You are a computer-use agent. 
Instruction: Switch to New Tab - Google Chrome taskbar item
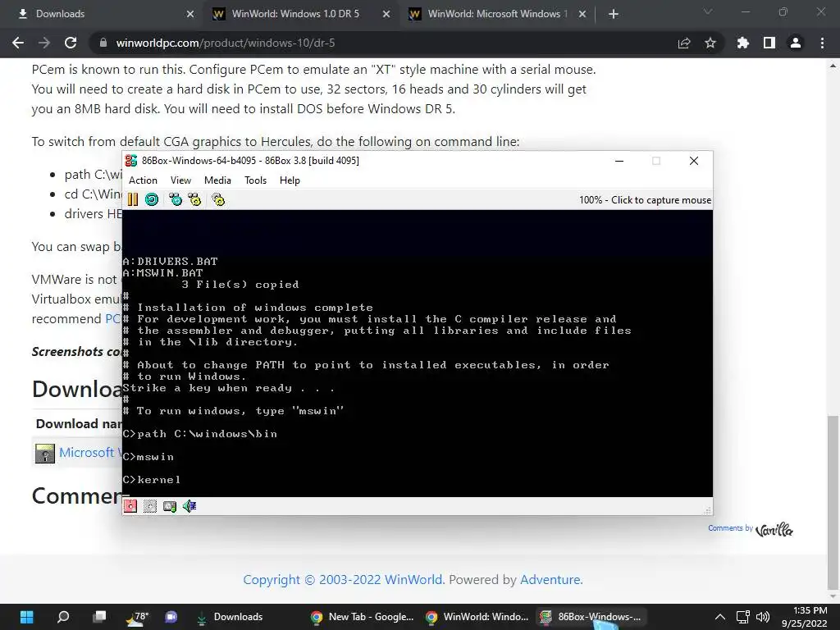[x=363, y=617]
